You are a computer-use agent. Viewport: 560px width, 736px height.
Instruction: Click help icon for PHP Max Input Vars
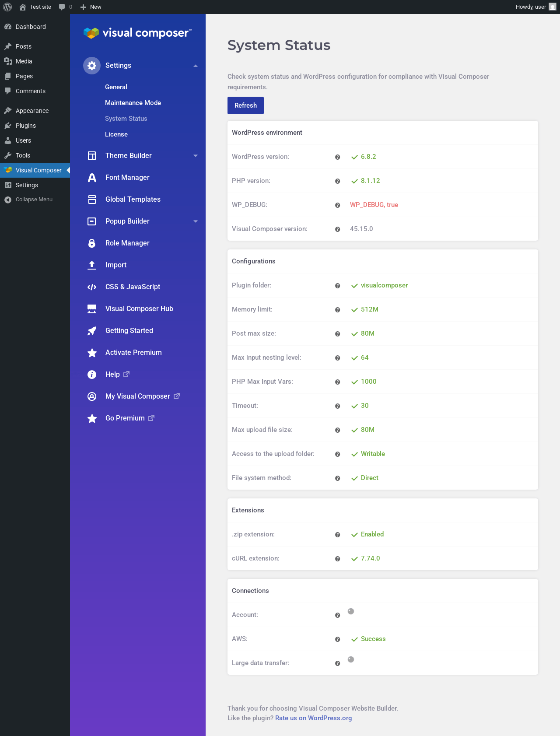[x=338, y=382]
